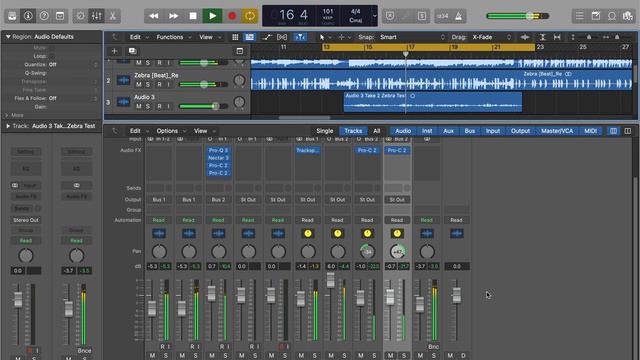Toggle the Flex view icon
Screen dimensions: 640x360
pyautogui.click(x=282, y=37)
